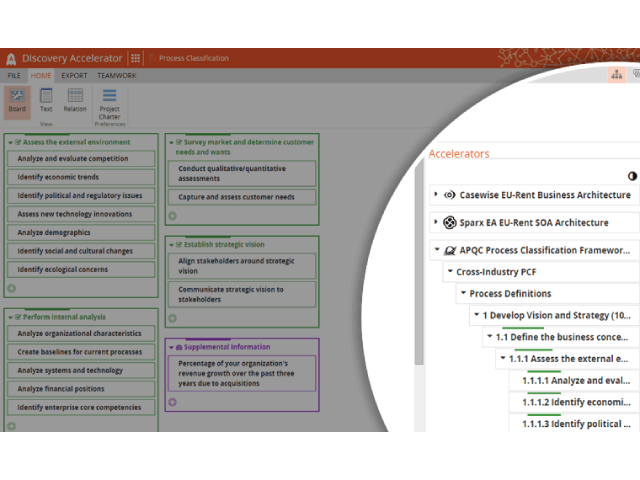This screenshot has width=640, height=480.
Task: Open Analyze demographics card
Action: point(81,233)
